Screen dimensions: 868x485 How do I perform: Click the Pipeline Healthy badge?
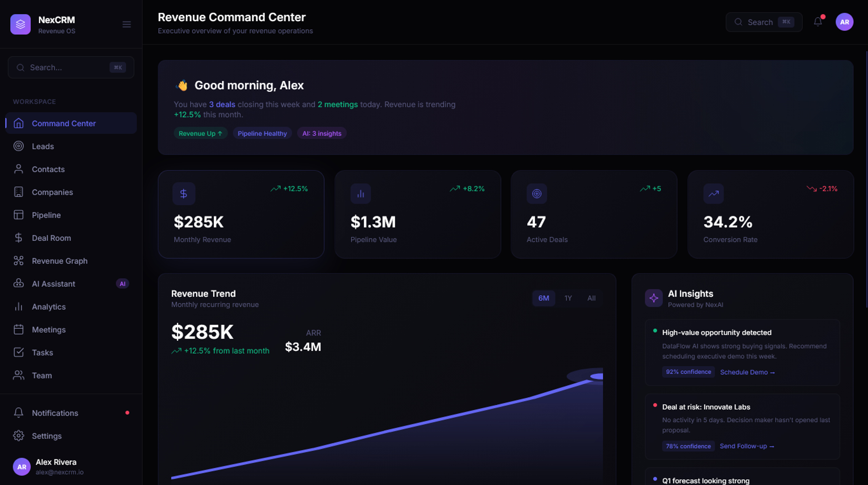click(x=262, y=133)
